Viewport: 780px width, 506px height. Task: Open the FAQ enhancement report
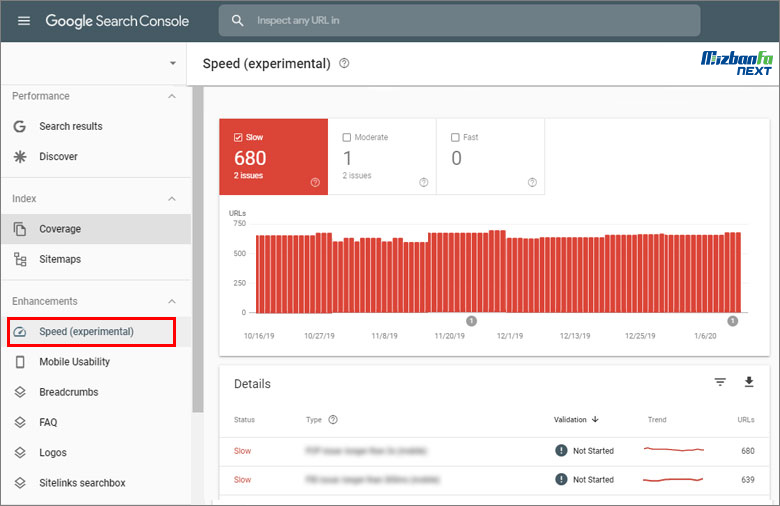click(48, 422)
